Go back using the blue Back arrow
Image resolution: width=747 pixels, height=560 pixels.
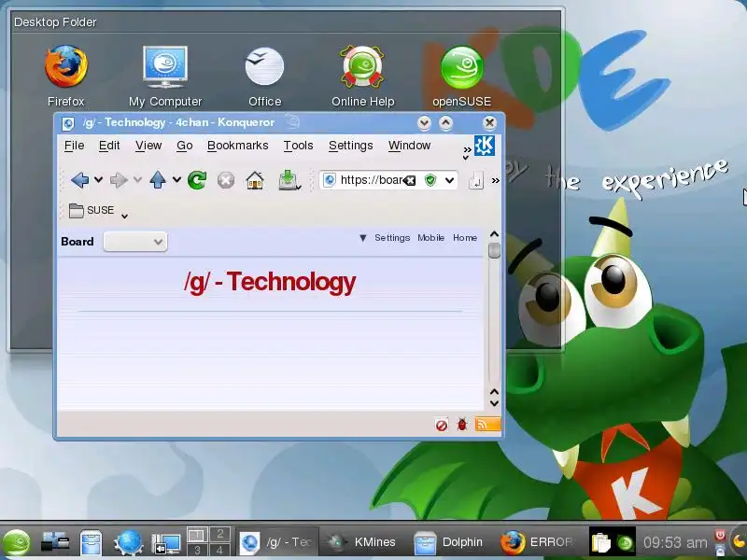pyautogui.click(x=79, y=180)
